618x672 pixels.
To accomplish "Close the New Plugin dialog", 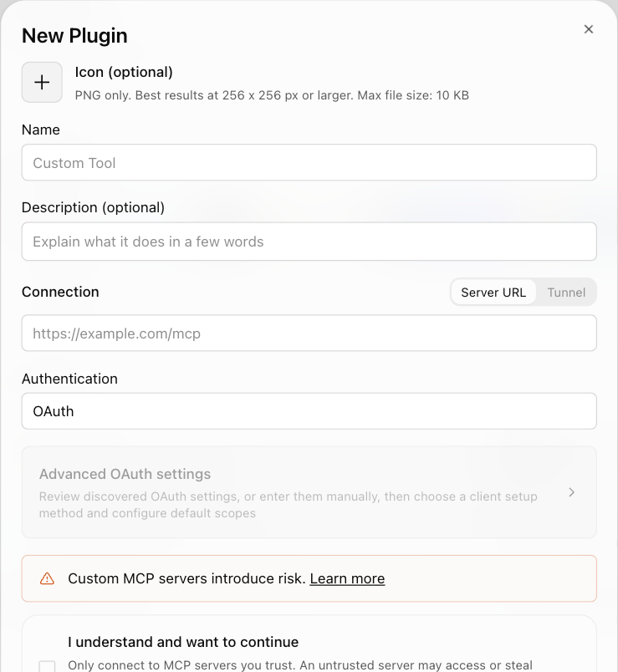I will coord(589,29).
